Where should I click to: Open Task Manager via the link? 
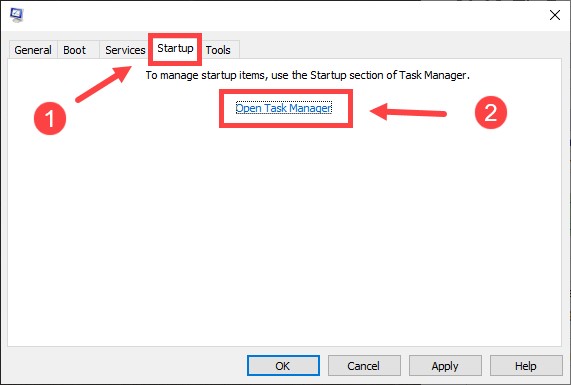[x=284, y=108]
